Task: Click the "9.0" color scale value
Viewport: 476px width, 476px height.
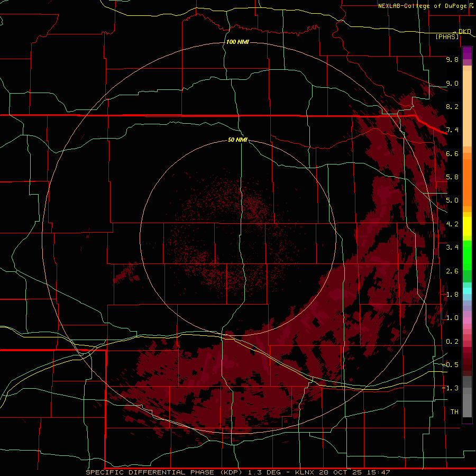Action: pos(452,83)
